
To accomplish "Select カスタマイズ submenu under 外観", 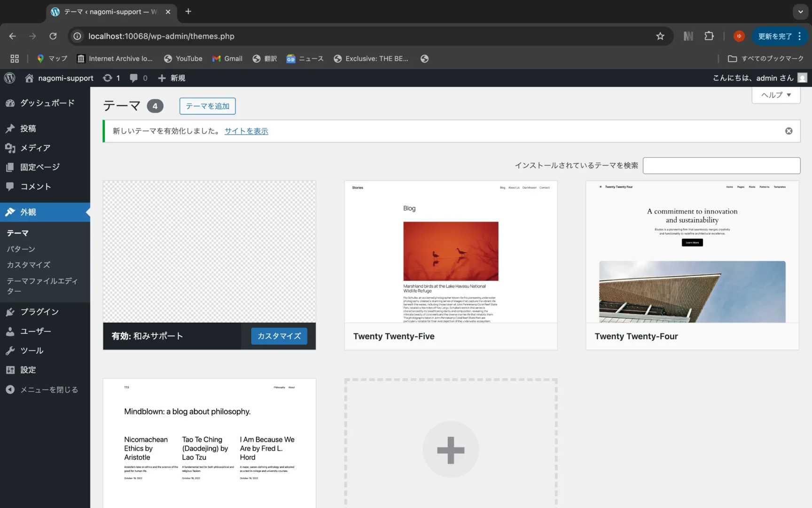I will (x=28, y=265).
